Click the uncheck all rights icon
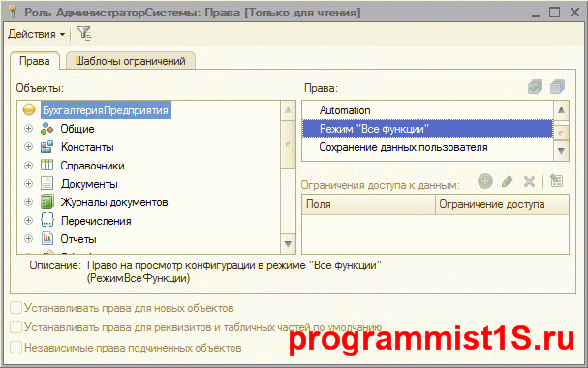Screen dimensions: 588x368 click(x=557, y=87)
